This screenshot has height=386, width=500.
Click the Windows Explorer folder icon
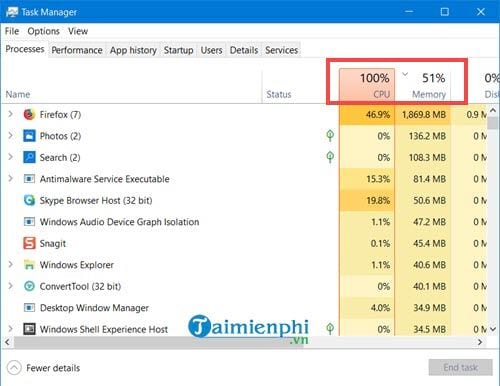point(29,265)
